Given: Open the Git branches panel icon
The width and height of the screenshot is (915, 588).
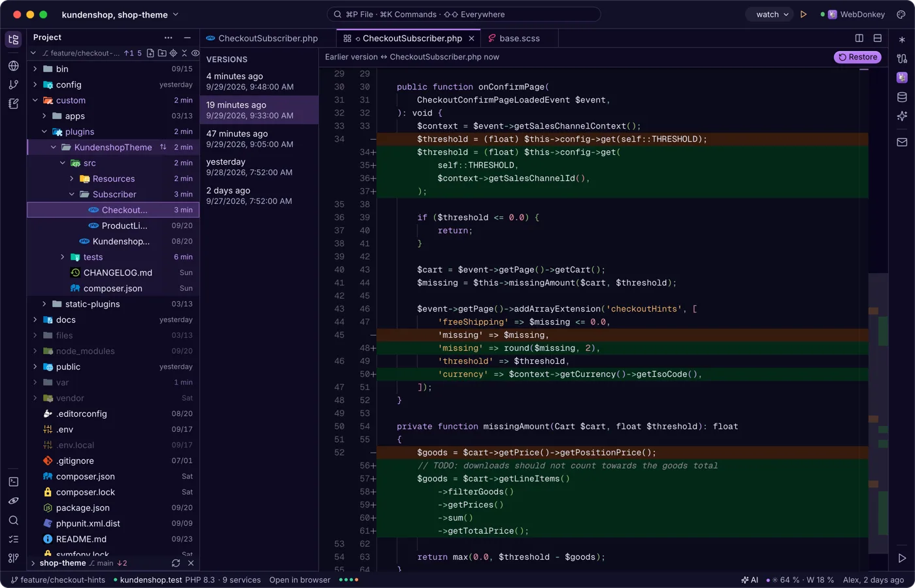Looking at the screenshot, I should [x=13, y=85].
